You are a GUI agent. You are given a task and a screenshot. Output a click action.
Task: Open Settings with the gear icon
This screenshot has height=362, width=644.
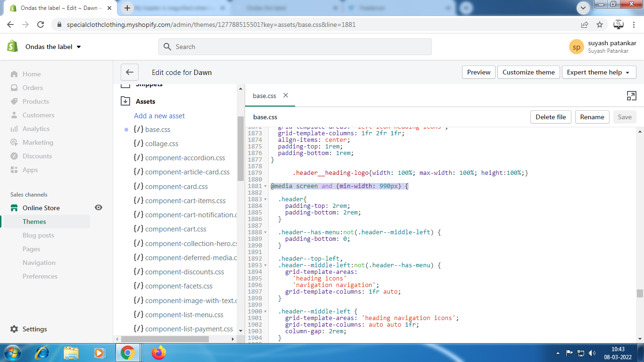click(x=14, y=329)
